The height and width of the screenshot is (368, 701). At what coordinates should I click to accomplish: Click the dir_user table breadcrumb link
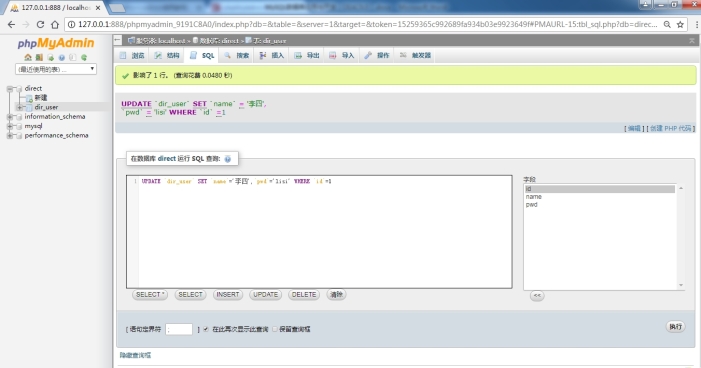270,41
